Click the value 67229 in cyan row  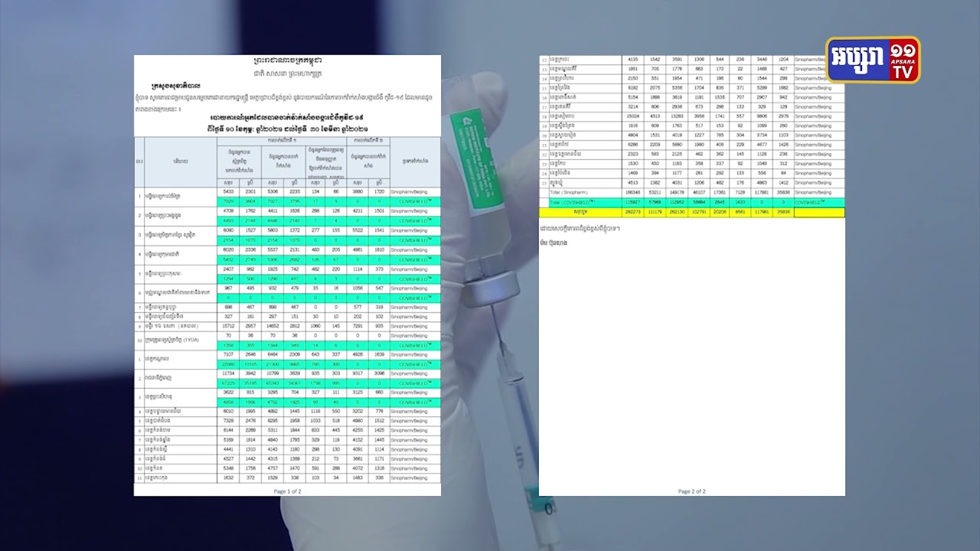[228, 383]
